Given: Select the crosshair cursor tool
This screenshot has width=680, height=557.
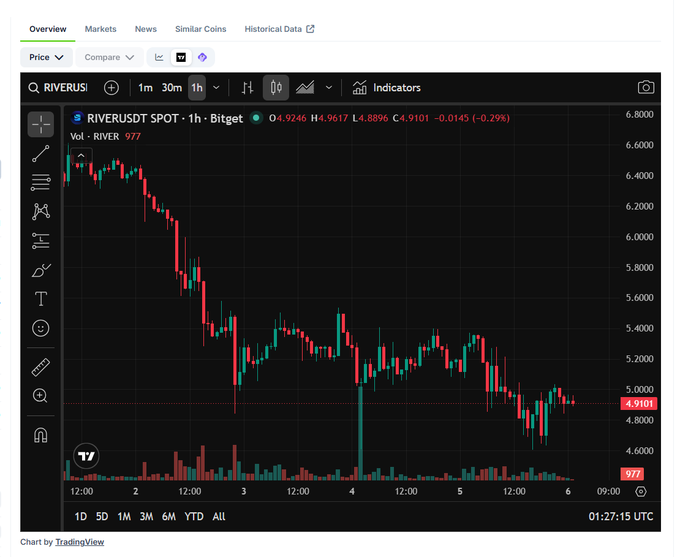Looking at the screenshot, I should point(41,125).
